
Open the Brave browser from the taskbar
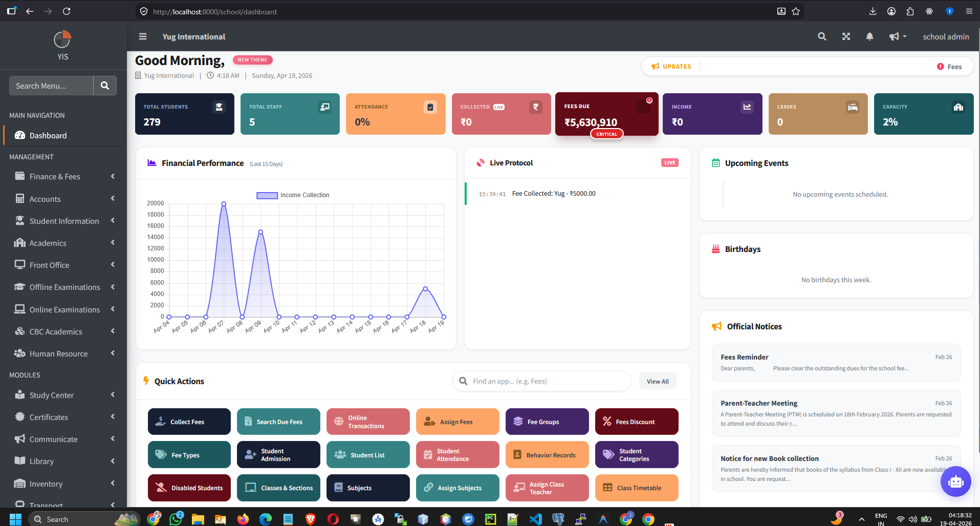[x=310, y=519]
